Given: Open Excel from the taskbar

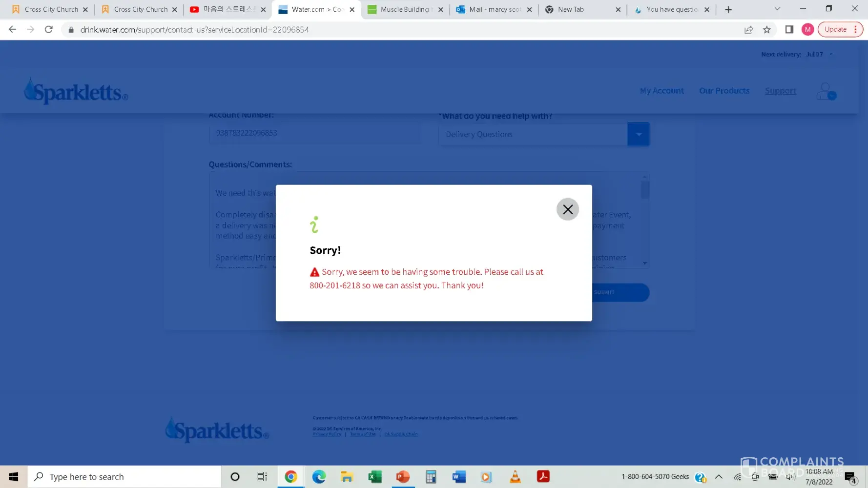Looking at the screenshot, I should pos(375,477).
